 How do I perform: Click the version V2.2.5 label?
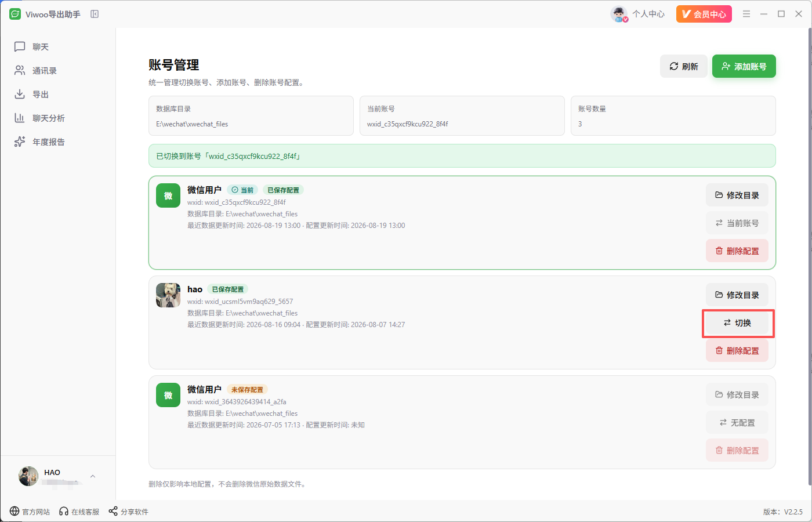783,512
